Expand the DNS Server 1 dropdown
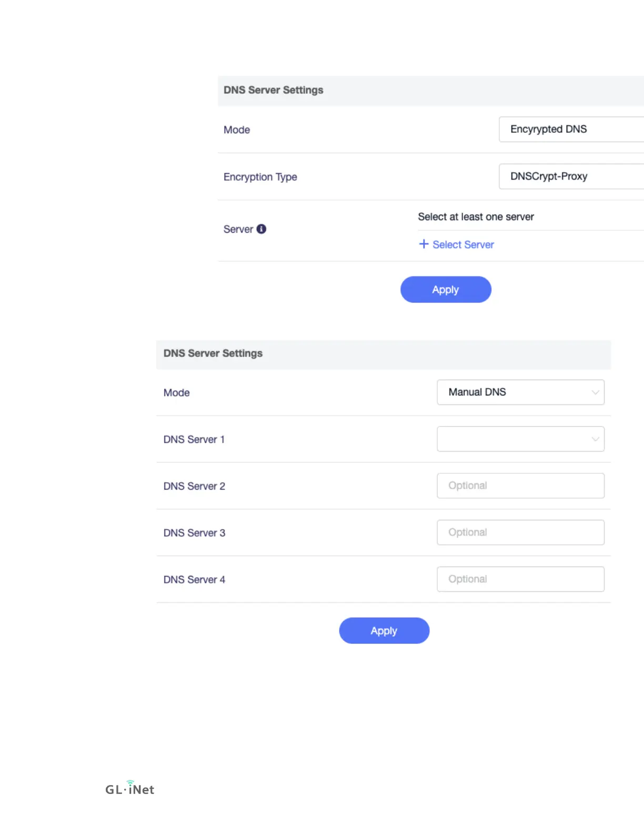Image resolution: width=644 pixels, height=834 pixels. point(520,439)
